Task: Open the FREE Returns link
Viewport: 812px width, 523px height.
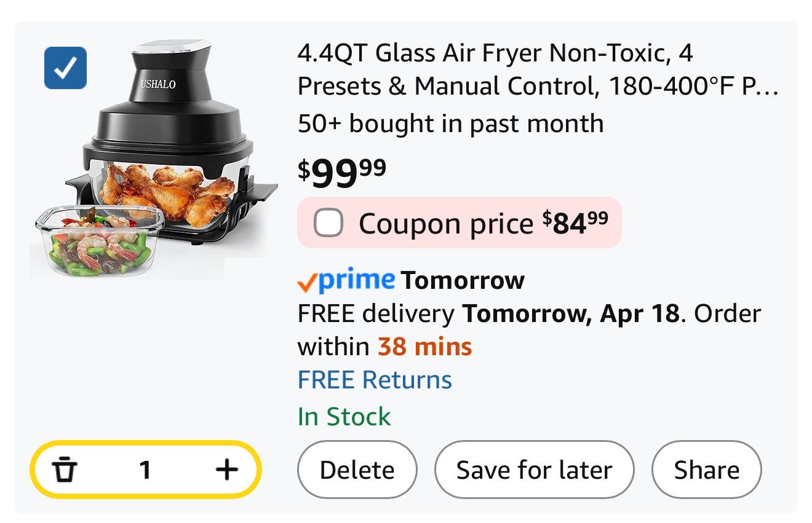Action: 375,380
